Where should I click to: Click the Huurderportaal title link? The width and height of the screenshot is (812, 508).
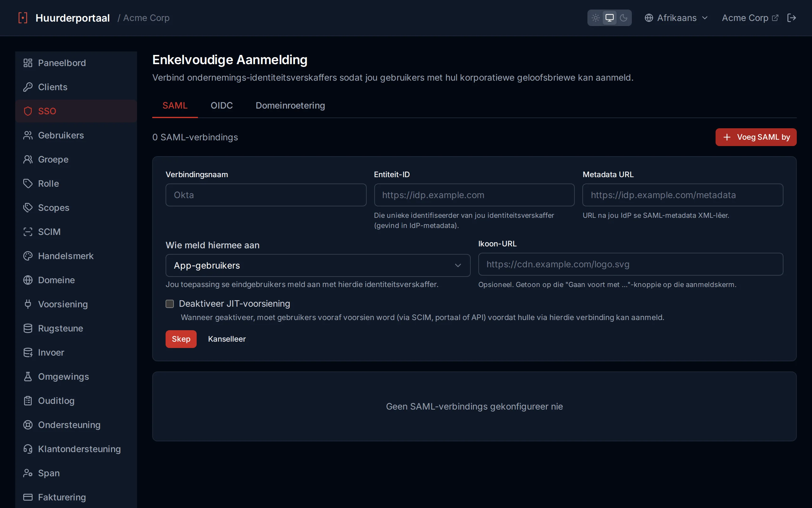[72, 18]
